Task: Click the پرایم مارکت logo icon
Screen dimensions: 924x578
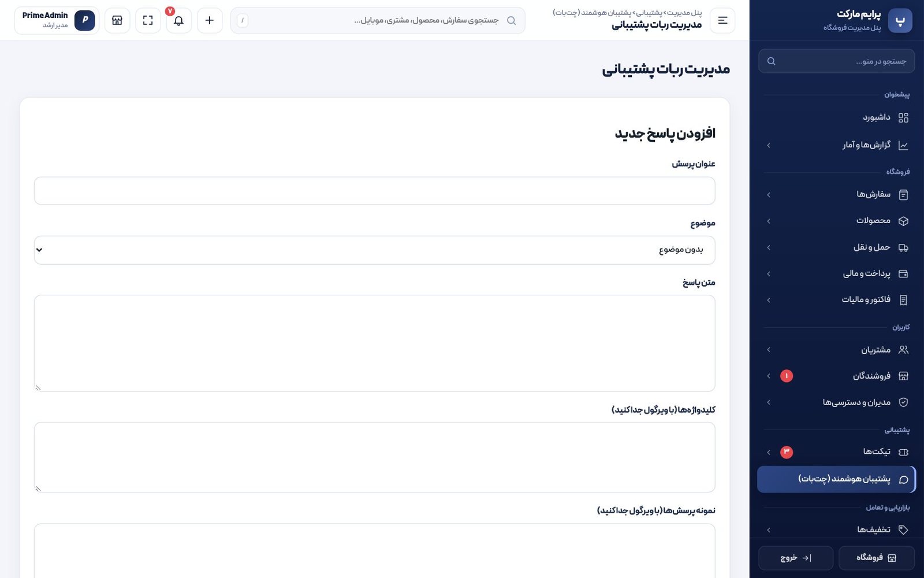Action: pos(900,21)
